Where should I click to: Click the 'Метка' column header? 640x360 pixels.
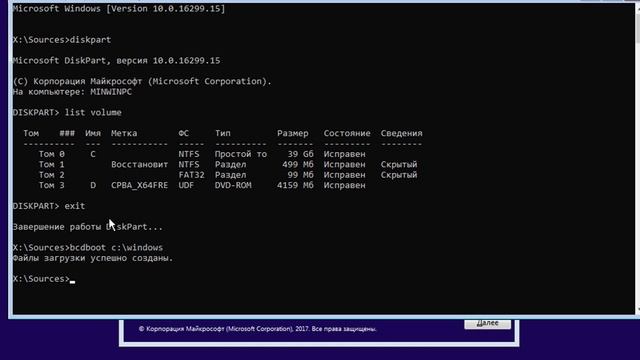pos(124,133)
